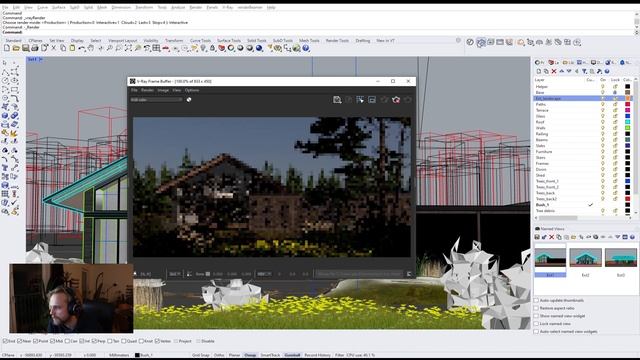Image resolution: width=640 pixels, height=360 pixels.
Task: Toggle the Point osnap checkbox
Action: pyautogui.click(x=36, y=341)
